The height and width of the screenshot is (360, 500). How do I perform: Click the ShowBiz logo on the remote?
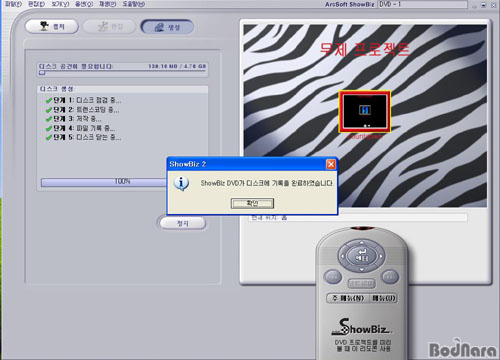pyautogui.click(x=362, y=327)
